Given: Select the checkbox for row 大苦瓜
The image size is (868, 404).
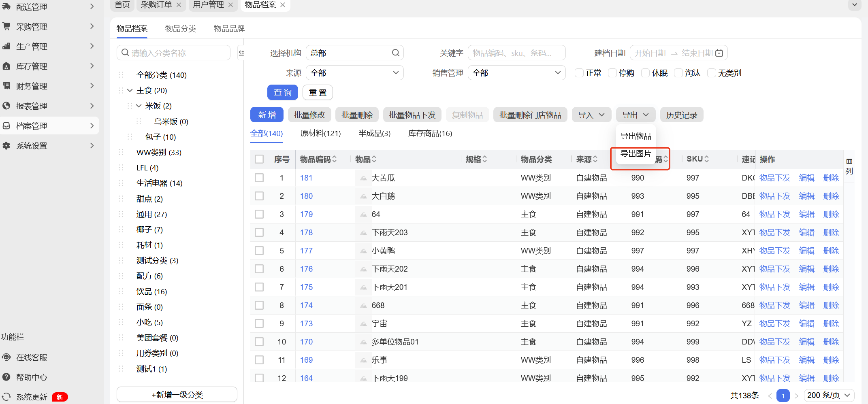Looking at the screenshot, I should point(259,178).
